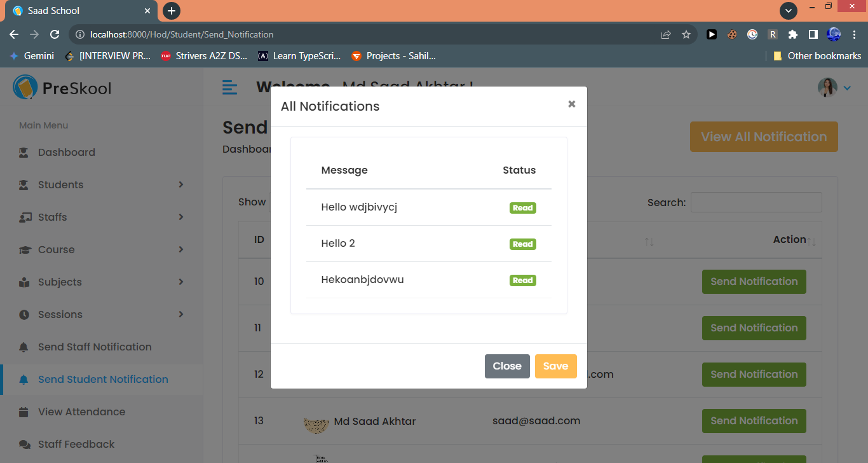Click the table Search input field
The width and height of the screenshot is (868, 463).
point(756,202)
